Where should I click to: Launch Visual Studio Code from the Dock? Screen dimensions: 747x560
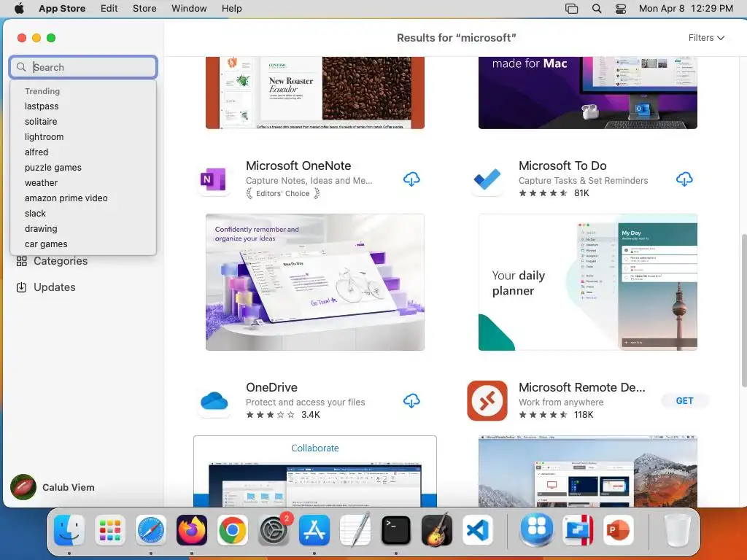point(478,530)
